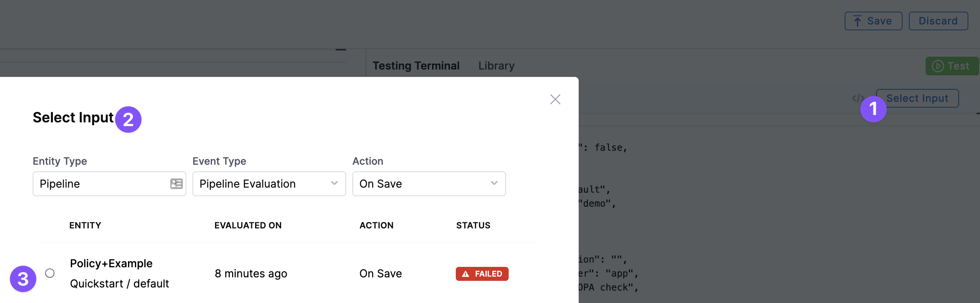This screenshot has height=303, width=980.
Task: Click the Entity Type field icon
Action: coord(176,184)
